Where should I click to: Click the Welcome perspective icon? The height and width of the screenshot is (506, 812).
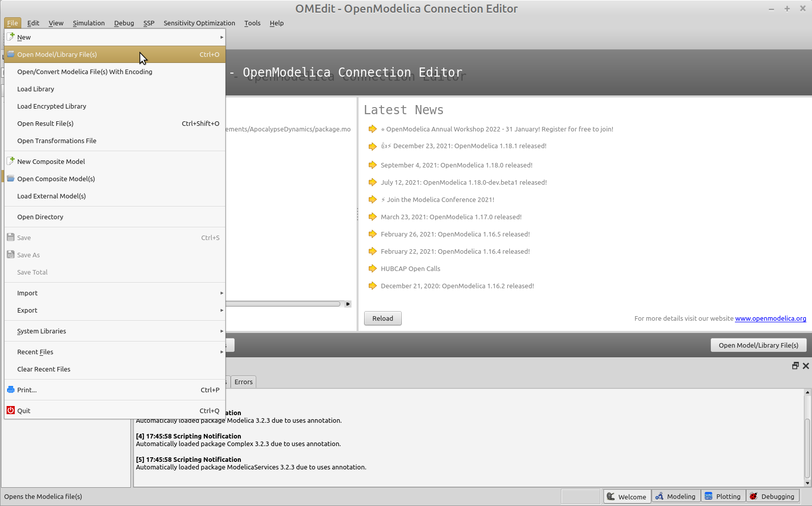coord(611,496)
